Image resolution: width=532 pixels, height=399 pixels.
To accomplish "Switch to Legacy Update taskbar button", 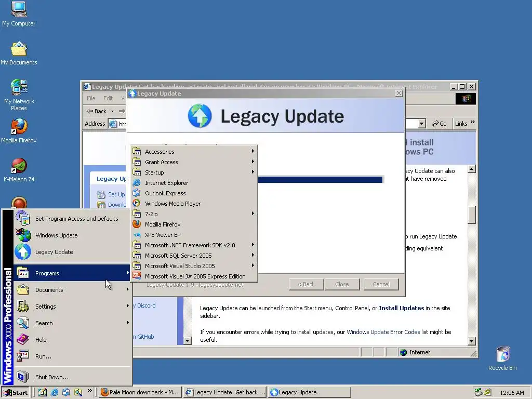I will click(x=310, y=392).
